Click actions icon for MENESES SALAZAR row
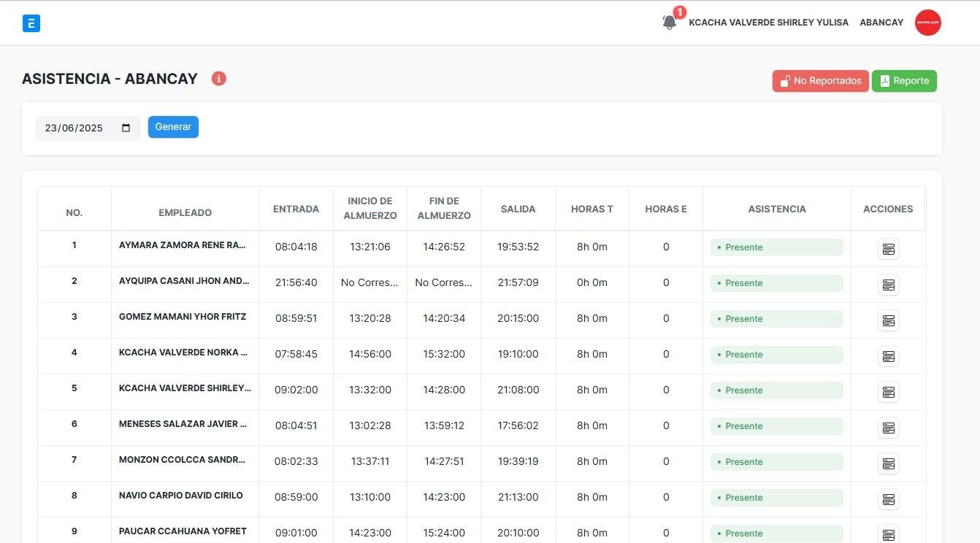Screen dimensions: 980x543 (x=888, y=428)
